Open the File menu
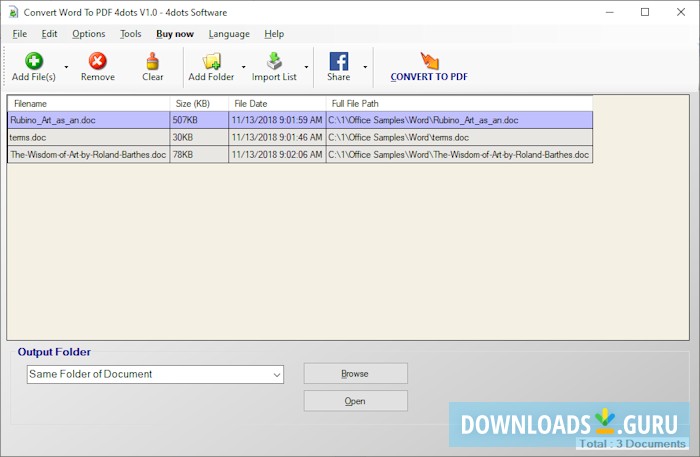Screen dimensions: 700x457 20,34
